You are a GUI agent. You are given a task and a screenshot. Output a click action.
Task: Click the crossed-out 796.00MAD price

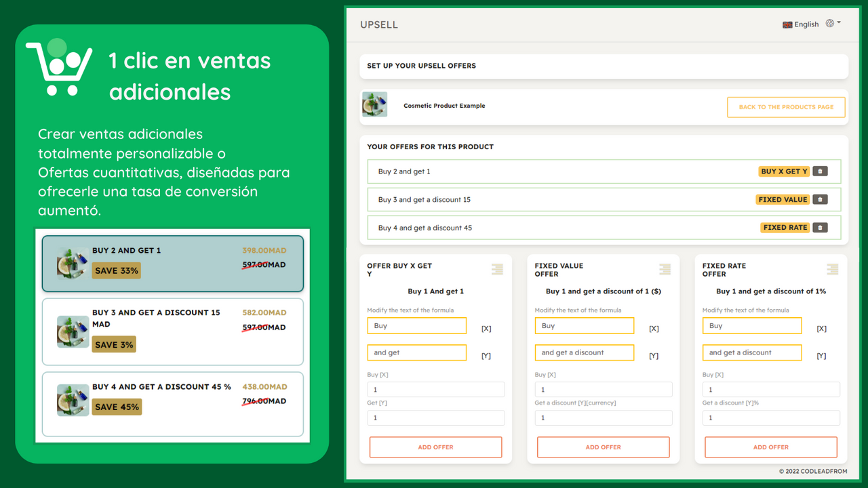[x=264, y=401]
